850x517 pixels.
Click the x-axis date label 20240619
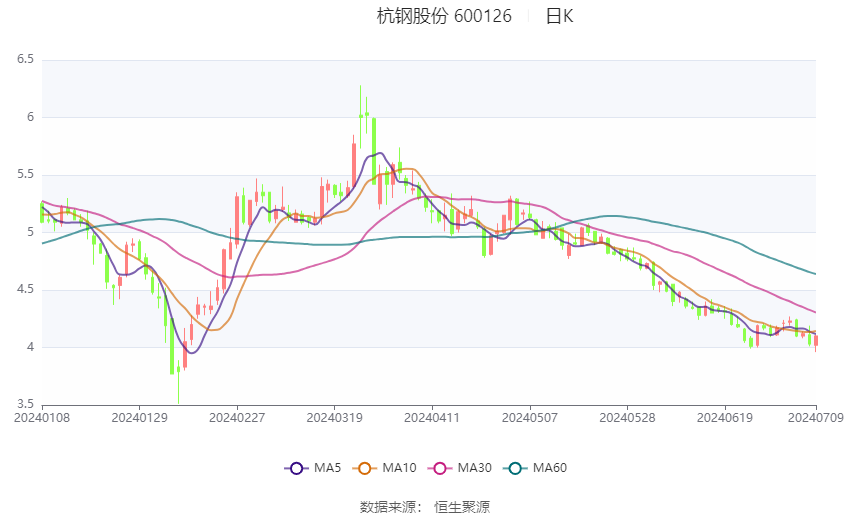coord(725,418)
